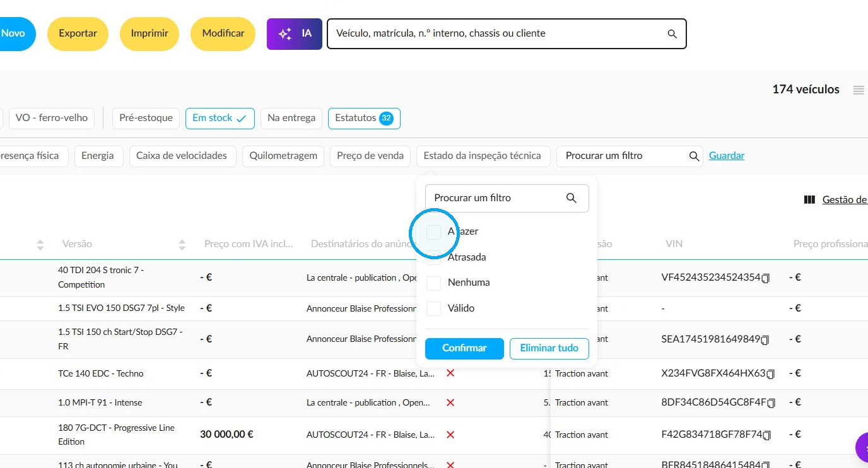Screen dimensions: 868x468
Task: Click the Modificar button
Action: coord(223,33)
